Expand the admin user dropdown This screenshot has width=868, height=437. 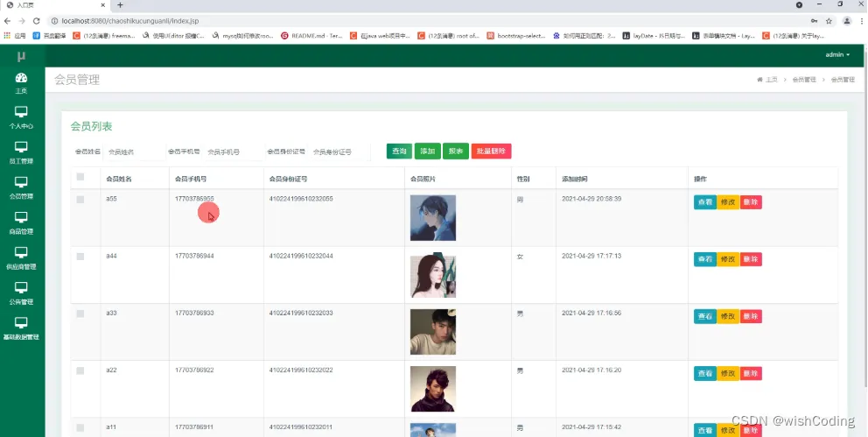click(x=837, y=55)
